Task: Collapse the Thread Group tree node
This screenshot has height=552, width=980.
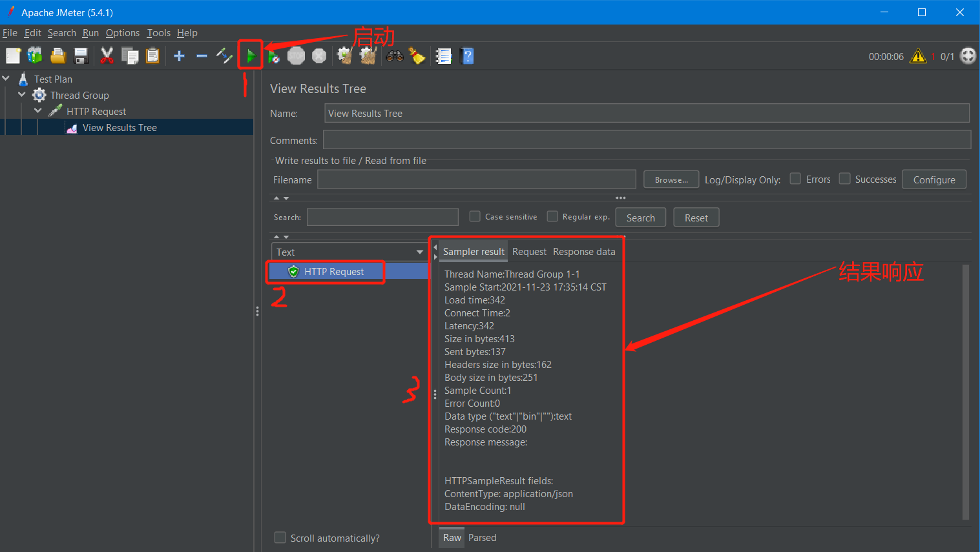Action: click(x=22, y=95)
